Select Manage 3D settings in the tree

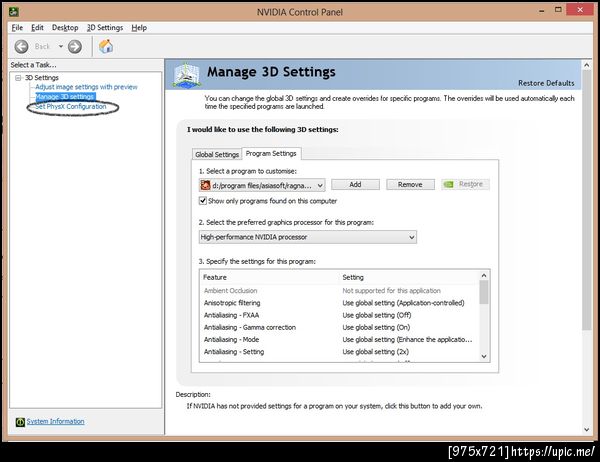tap(65, 96)
